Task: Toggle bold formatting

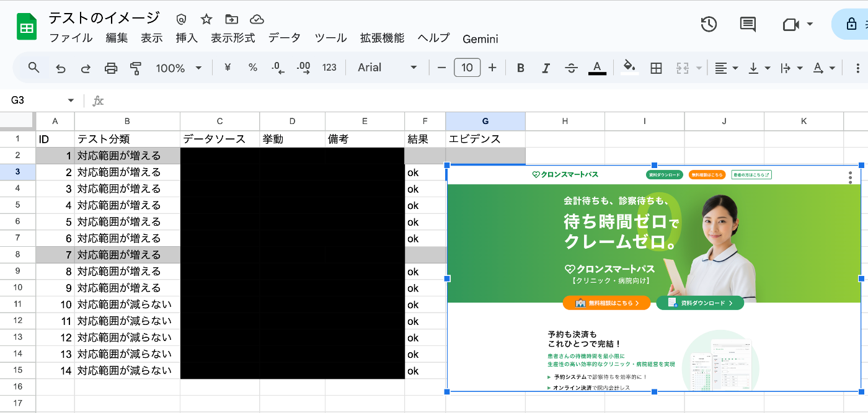Action: click(x=521, y=68)
